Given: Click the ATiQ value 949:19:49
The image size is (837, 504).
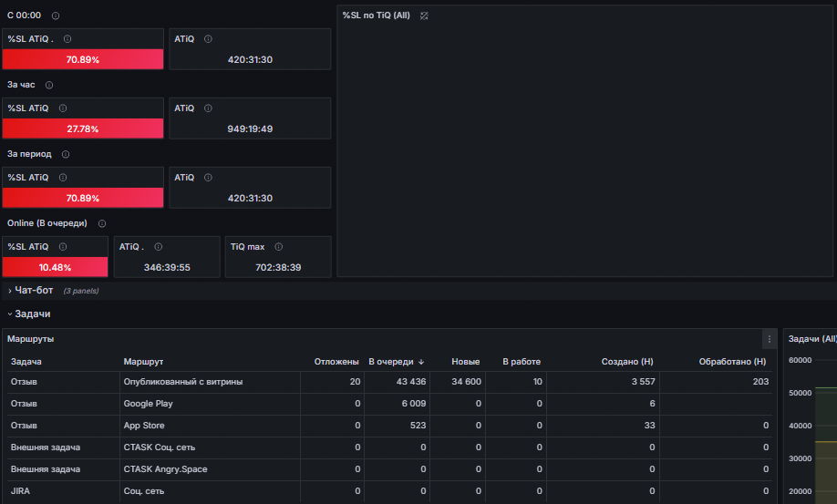Looking at the screenshot, I should tap(250, 129).
